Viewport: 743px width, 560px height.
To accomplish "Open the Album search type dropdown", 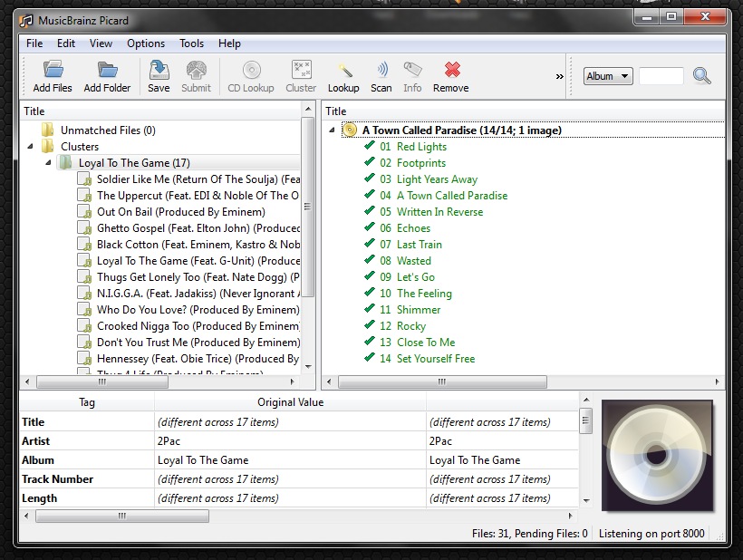I will [x=608, y=76].
